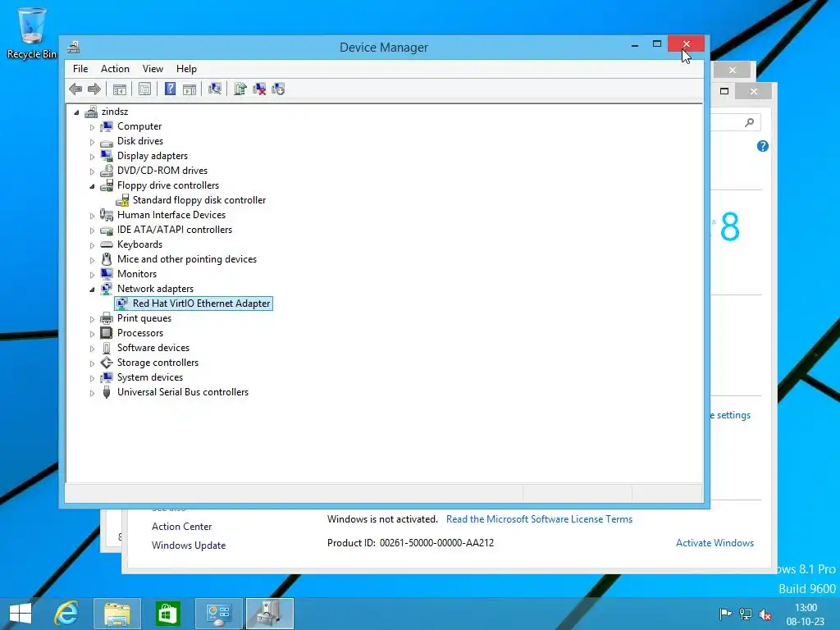This screenshot has height=630, width=840.
Task: Click the Update Driver Software toolbar icon
Action: pos(240,89)
